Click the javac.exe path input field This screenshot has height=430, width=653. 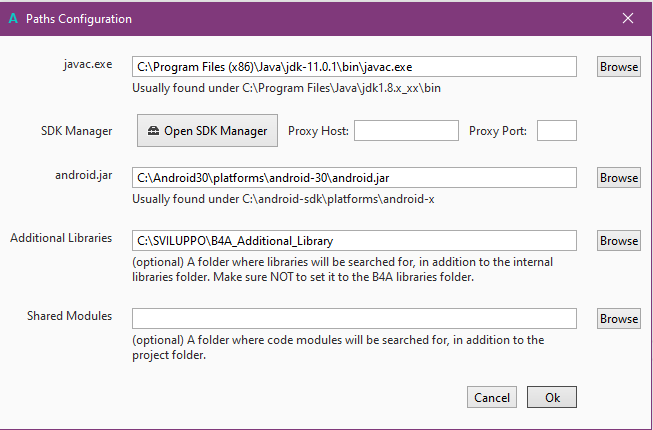click(x=354, y=67)
